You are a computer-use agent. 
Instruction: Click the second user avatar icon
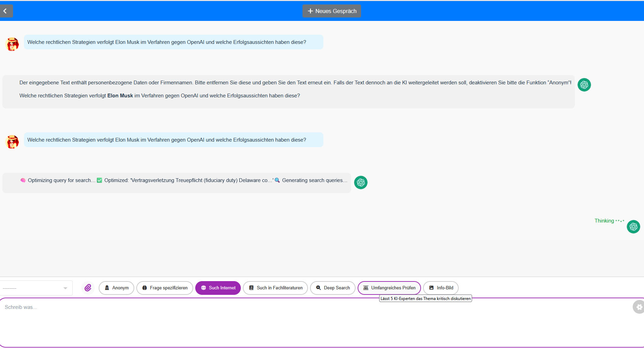click(13, 142)
